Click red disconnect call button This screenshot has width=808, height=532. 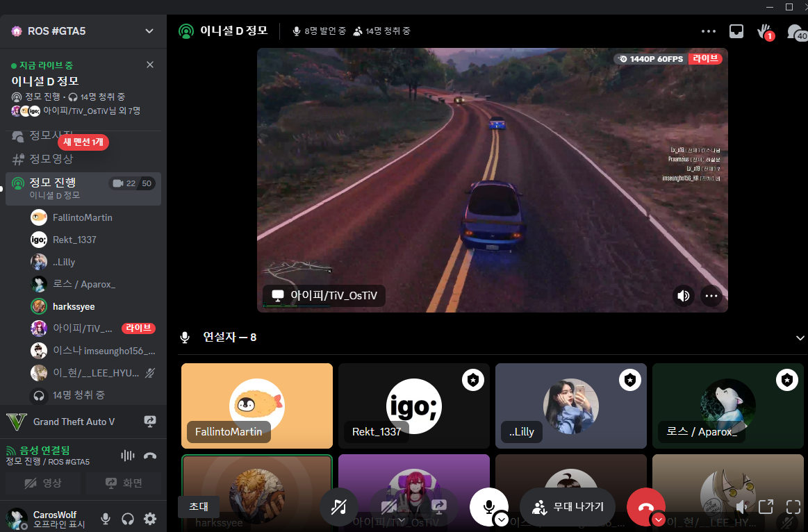point(645,506)
